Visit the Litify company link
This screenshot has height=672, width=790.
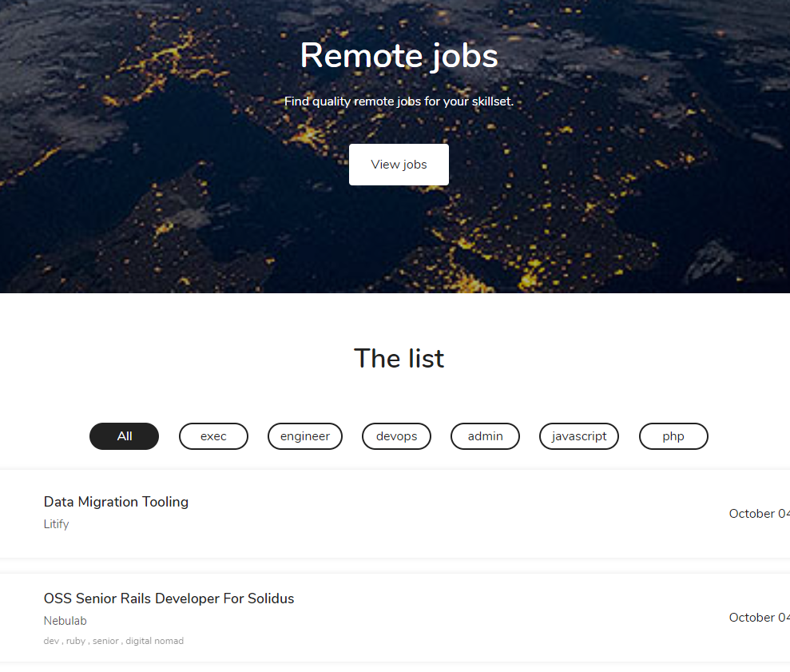[56, 524]
